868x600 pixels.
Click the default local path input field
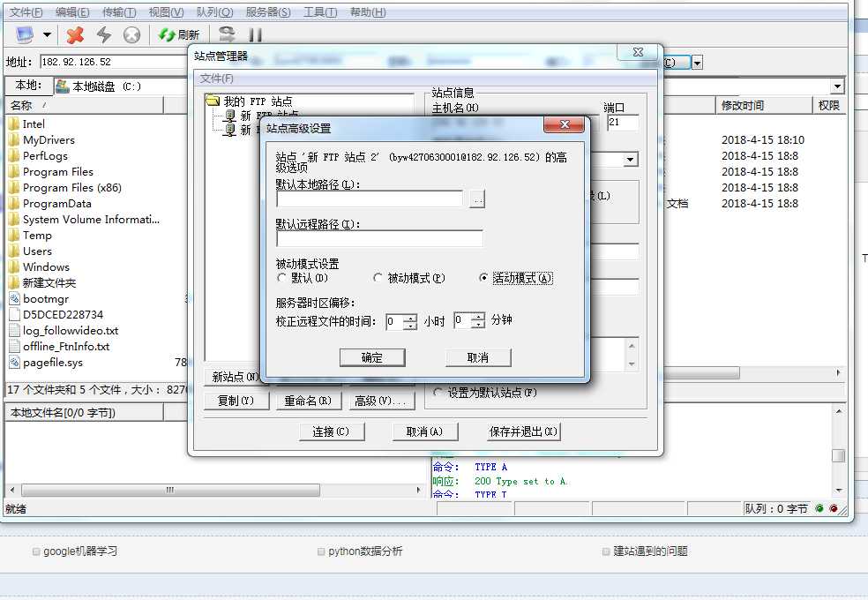tap(370, 199)
